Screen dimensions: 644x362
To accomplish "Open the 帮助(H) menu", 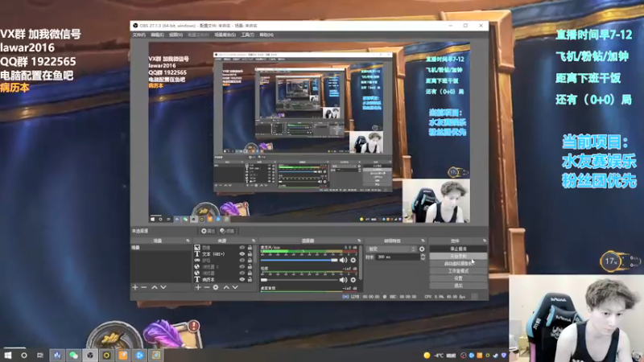I will (266, 35).
